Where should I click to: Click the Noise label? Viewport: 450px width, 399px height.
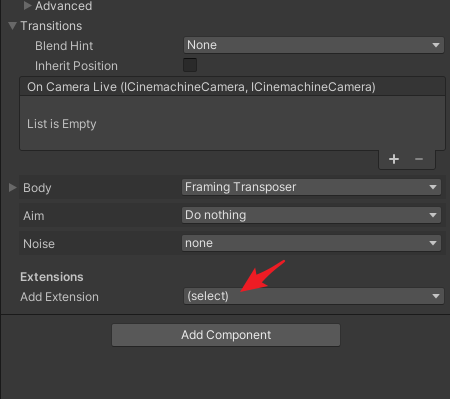(x=39, y=244)
